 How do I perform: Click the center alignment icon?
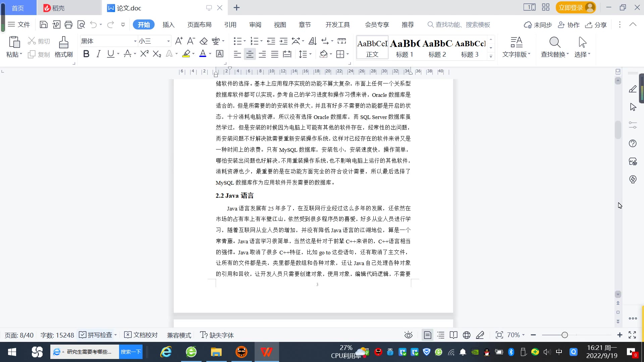(x=250, y=54)
